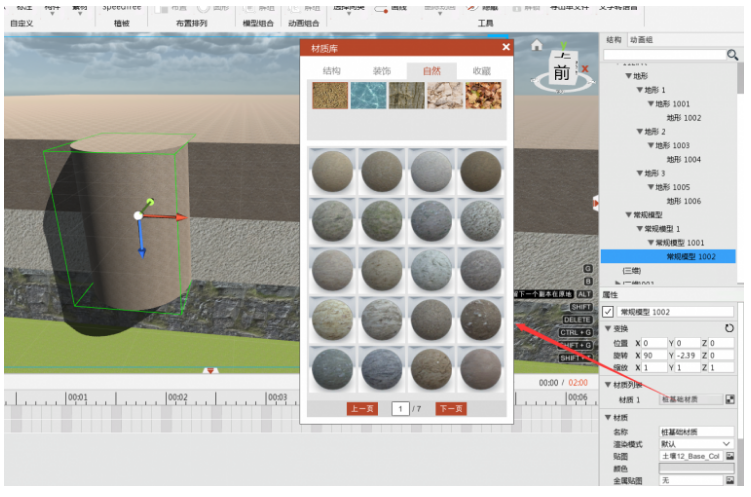
Task: Toggle the checkbox beside 常规模型 1002
Action: [609, 312]
